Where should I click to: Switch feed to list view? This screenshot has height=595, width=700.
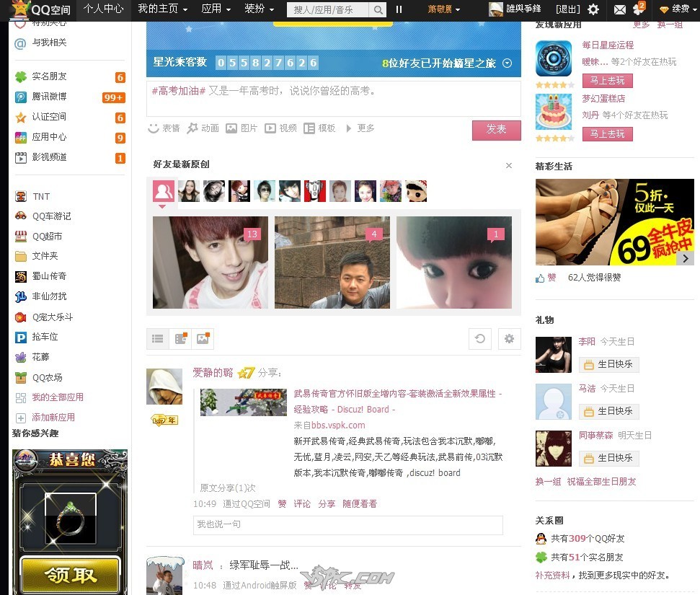pyautogui.click(x=158, y=338)
